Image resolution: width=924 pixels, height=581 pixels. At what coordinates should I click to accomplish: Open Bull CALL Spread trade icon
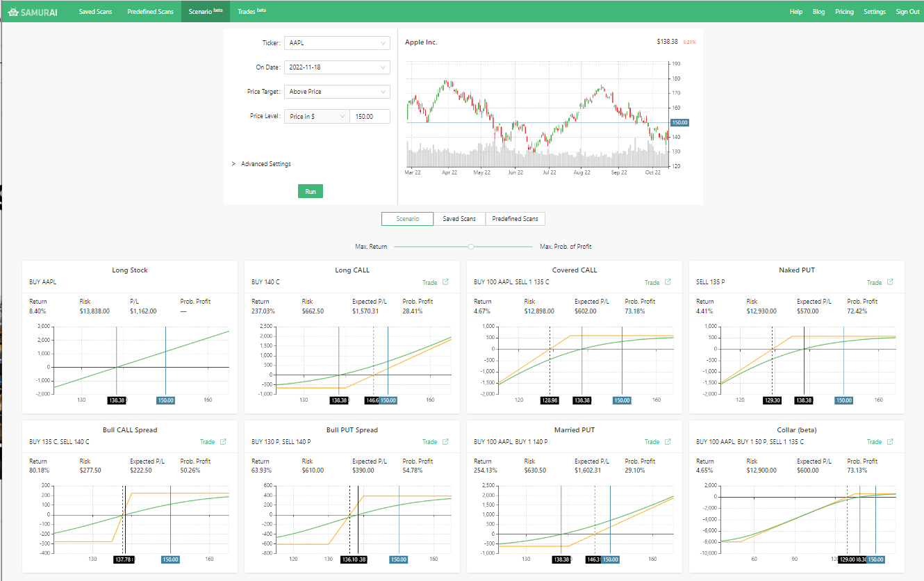pyautogui.click(x=223, y=442)
